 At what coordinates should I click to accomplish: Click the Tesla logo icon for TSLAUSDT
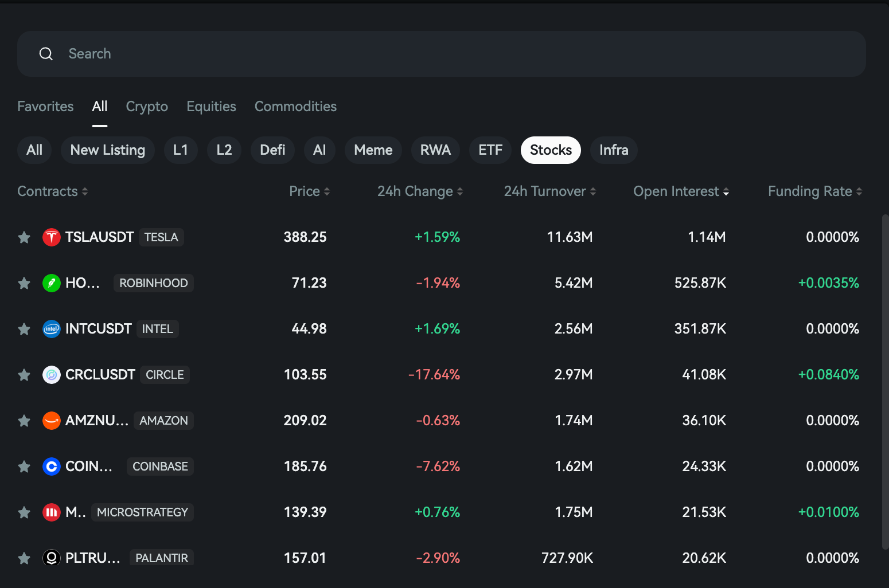(51, 237)
